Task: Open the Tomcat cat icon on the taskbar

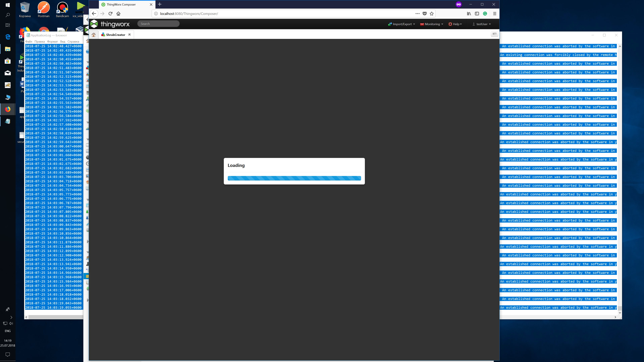Action: click(8, 85)
